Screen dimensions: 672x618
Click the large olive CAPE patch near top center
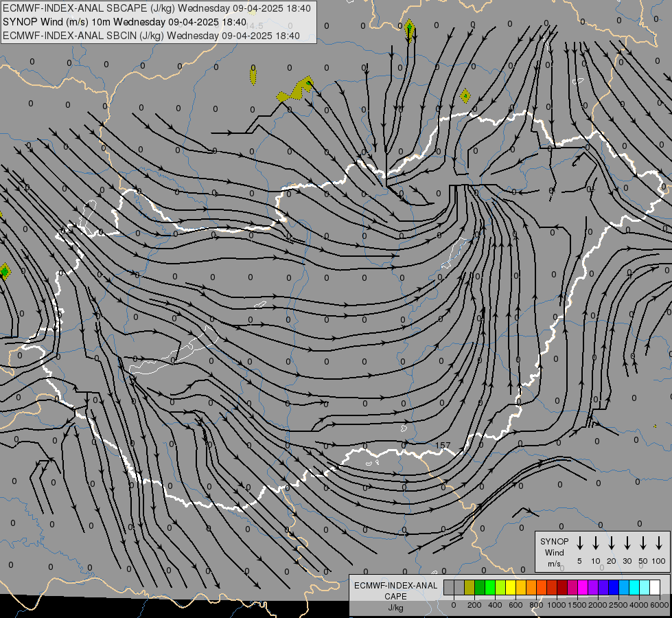pos(296,91)
